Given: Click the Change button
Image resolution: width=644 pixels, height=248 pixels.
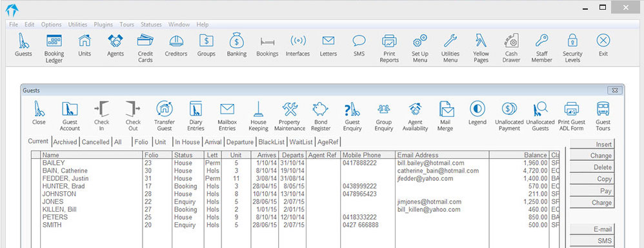Looking at the screenshot, I should pos(592,156).
